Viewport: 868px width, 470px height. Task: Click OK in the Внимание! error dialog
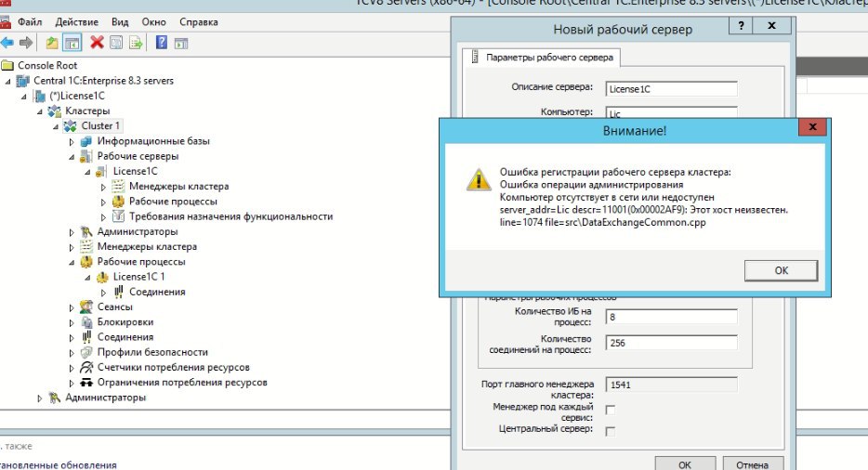[x=781, y=270]
